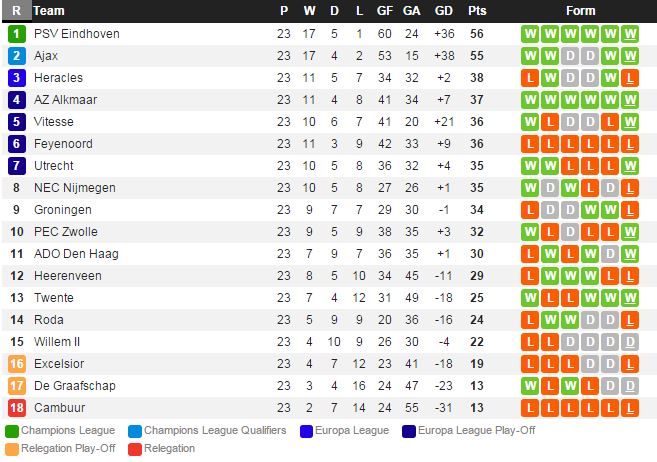The height and width of the screenshot is (462, 657).
Task: Click PSV Eindhoven's rank 1 badge
Action: [x=16, y=34]
